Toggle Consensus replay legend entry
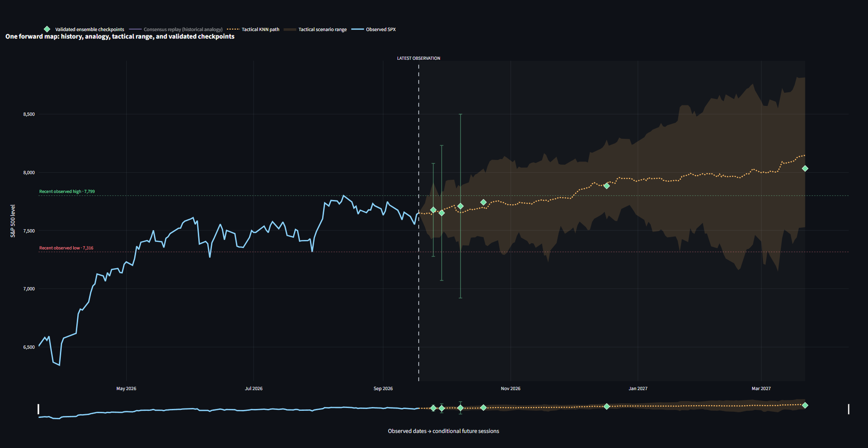The width and height of the screenshot is (868, 448). tap(176, 29)
